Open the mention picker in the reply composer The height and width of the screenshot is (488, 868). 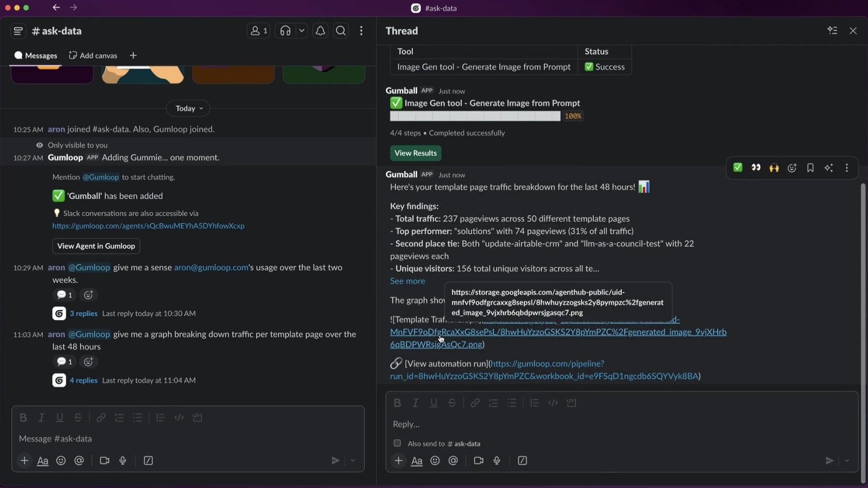pos(453,460)
